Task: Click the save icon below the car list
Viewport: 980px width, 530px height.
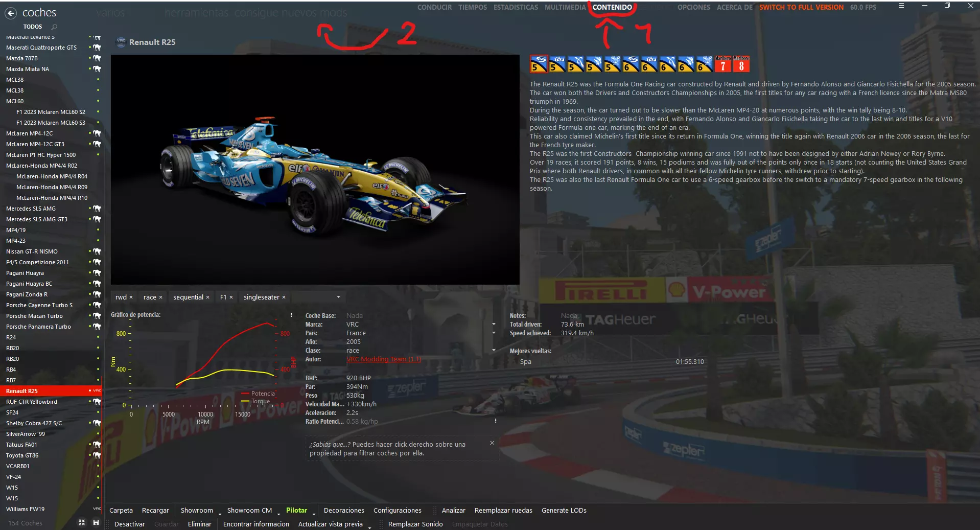Action: [x=96, y=522]
